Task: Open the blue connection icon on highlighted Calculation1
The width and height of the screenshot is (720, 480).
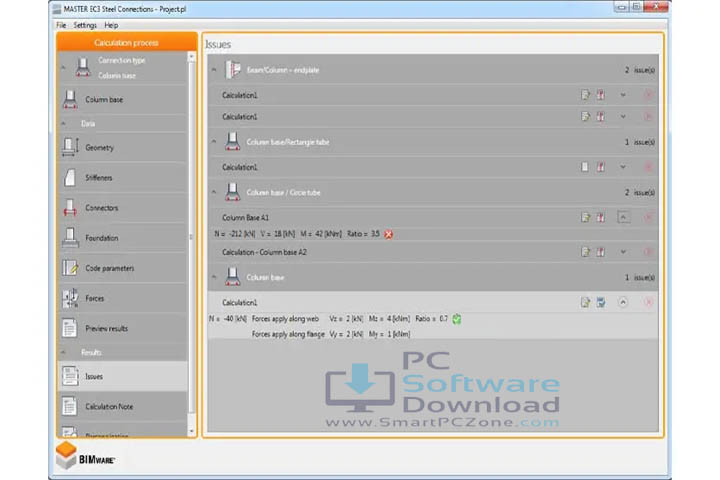Action: click(601, 302)
